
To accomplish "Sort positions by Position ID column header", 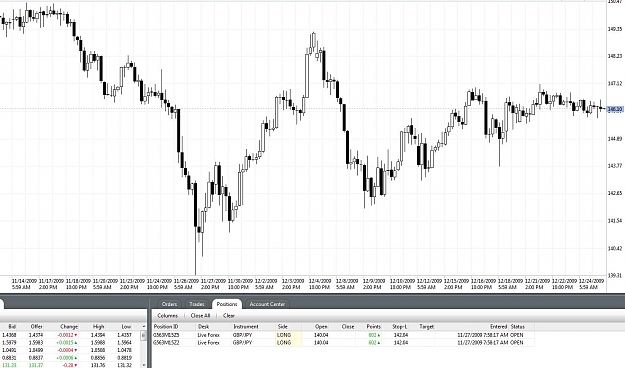I will [166, 327].
